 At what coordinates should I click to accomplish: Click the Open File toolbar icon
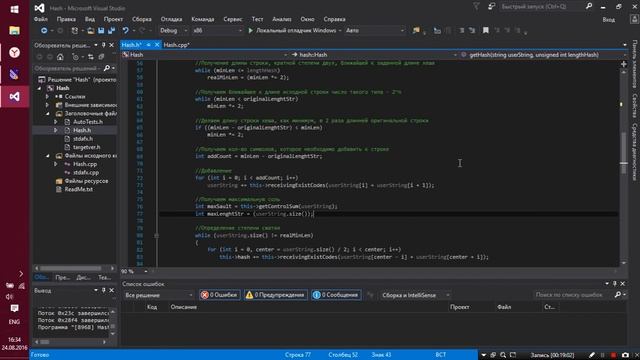pyautogui.click(x=91, y=31)
